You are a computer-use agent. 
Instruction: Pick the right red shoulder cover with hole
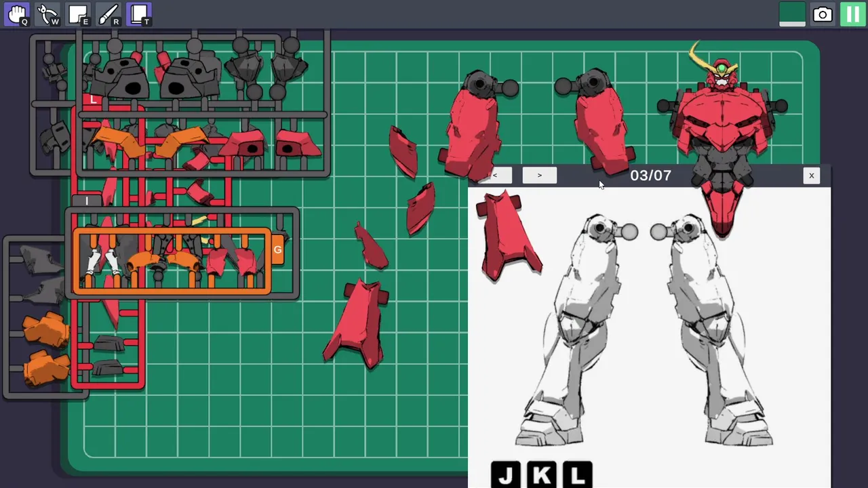297,144
